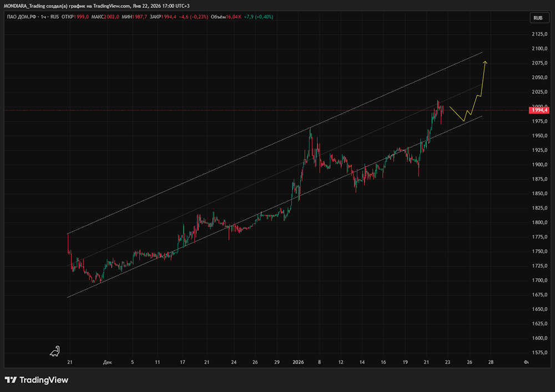Screen dimensions: 555x392
Task: Click the 1825,0 price axis label
Action: point(539,208)
